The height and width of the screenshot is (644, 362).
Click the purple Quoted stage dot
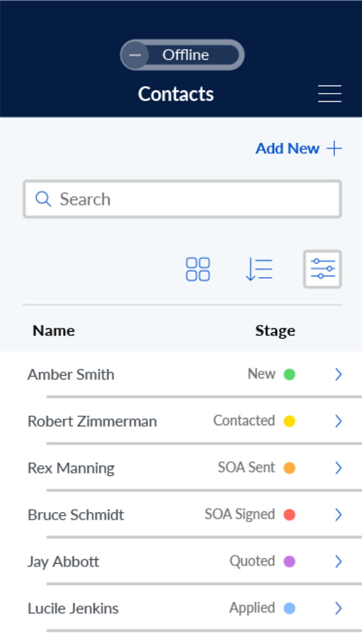coord(289,562)
